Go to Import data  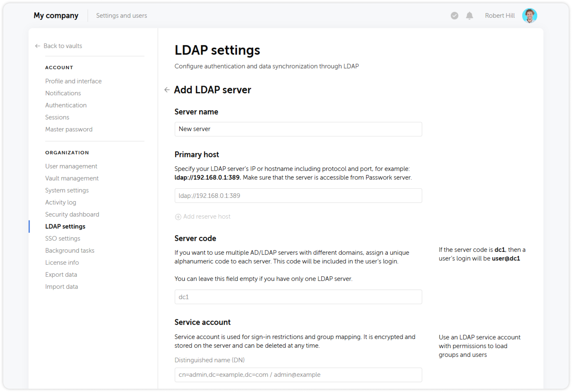click(61, 287)
